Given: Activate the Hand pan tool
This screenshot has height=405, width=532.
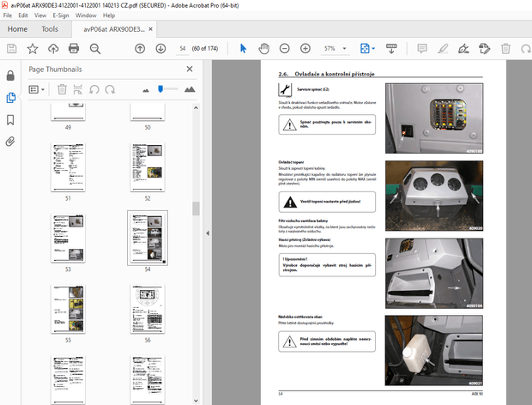Looking at the screenshot, I should click(x=263, y=49).
